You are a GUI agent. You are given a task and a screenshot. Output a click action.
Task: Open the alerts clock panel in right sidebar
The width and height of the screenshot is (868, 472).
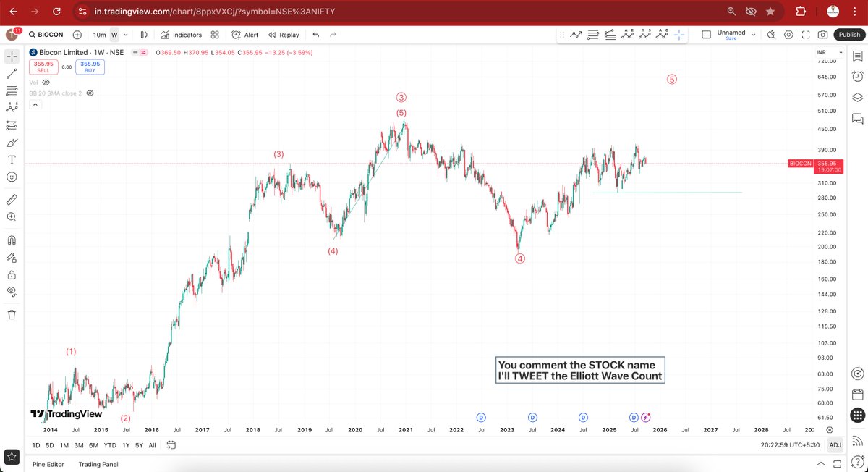857,76
